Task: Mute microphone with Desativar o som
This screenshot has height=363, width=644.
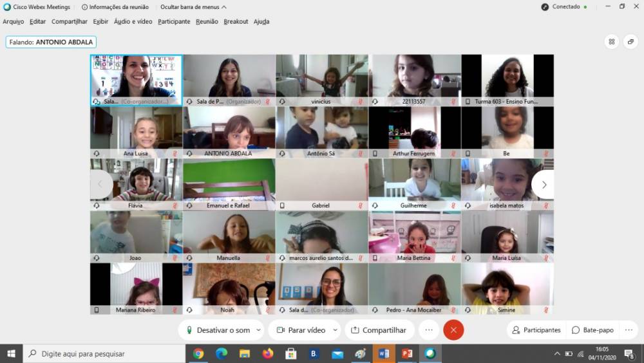Action: click(218, 330)
